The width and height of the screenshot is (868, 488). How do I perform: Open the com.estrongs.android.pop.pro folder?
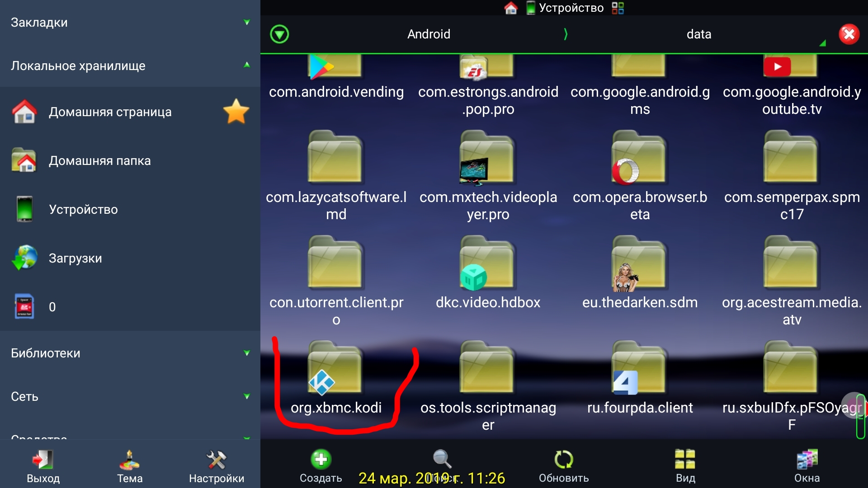pyautogui.click(x=488, y=85)
